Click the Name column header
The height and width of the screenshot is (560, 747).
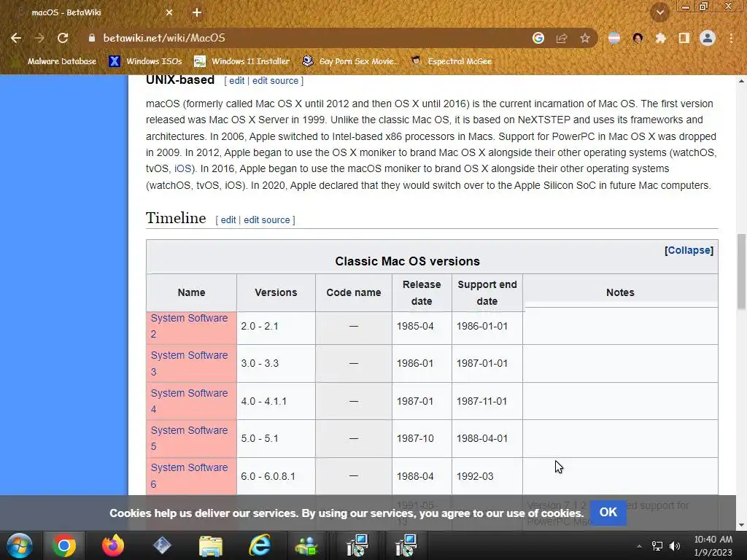[192, 293]
